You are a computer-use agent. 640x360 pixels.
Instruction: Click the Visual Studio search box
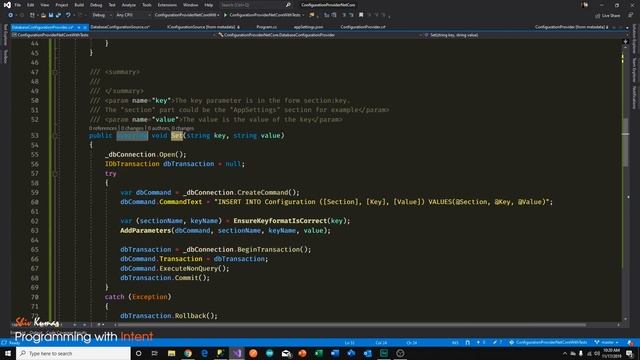[x=255, y=5]
